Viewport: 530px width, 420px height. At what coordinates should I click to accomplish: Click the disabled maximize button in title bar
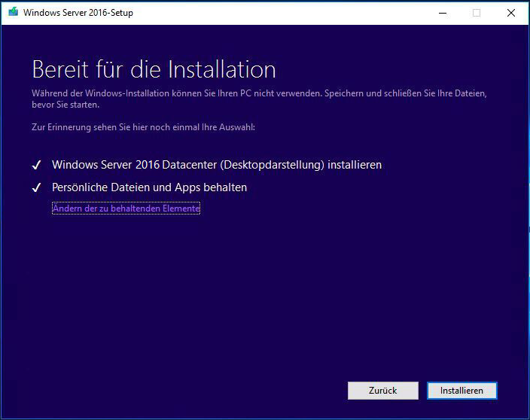[x=477, y=13]
